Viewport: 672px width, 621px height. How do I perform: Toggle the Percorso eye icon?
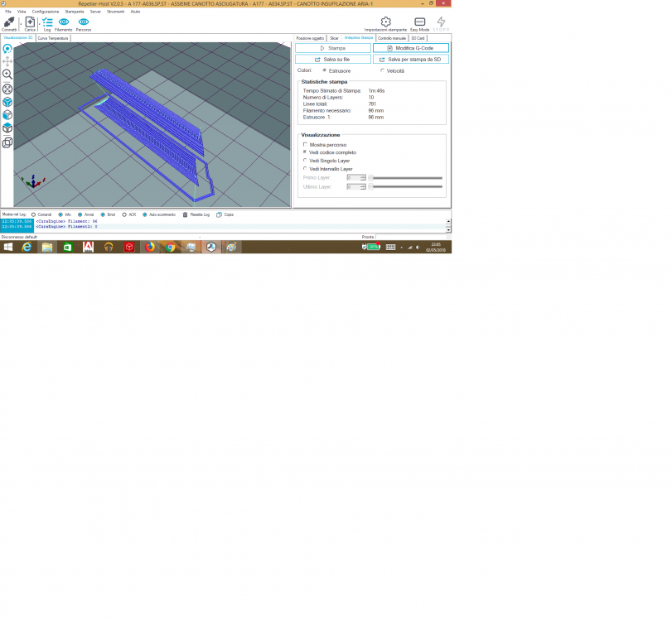tap(84, 22)
